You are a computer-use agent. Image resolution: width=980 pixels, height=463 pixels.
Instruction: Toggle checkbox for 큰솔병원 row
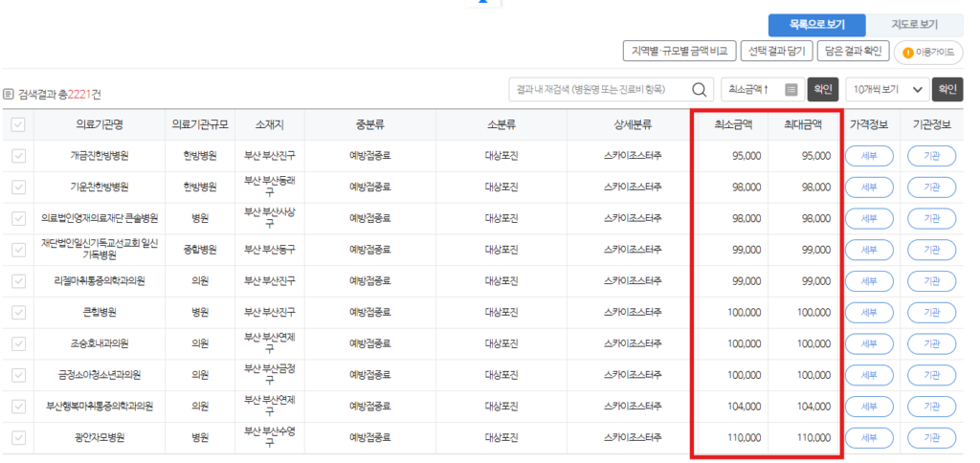click(18, 219)
